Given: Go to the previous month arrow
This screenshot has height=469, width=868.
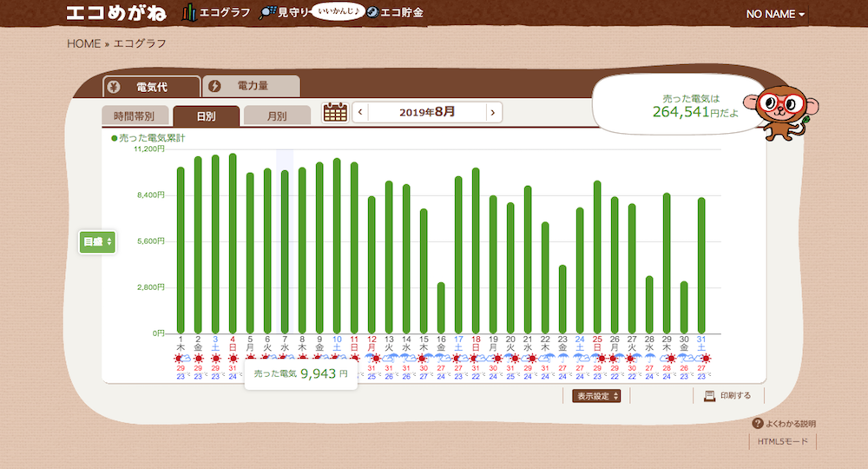Looking at the screenshot, I should coord(360,112).
